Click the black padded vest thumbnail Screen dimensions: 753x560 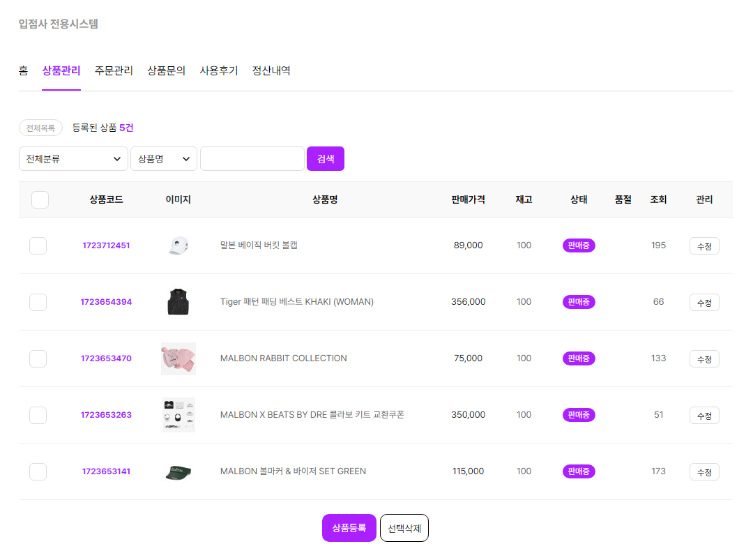point(178,301)
